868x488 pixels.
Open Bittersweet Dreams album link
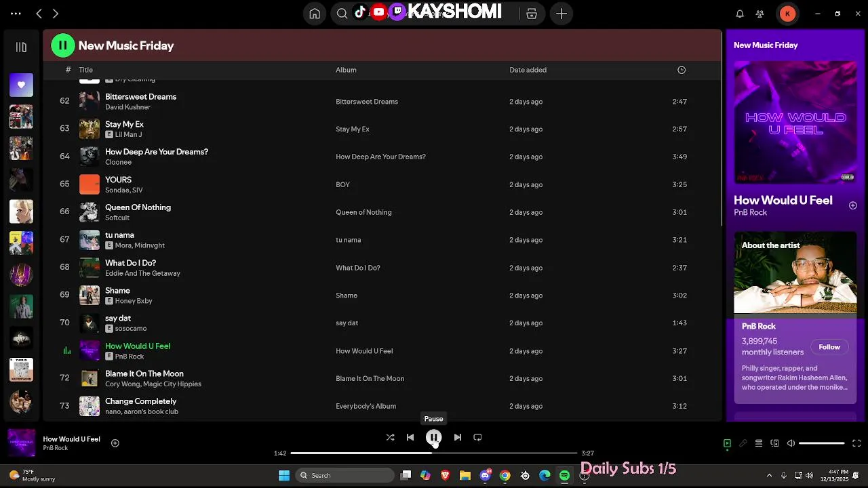click(367, 102)
